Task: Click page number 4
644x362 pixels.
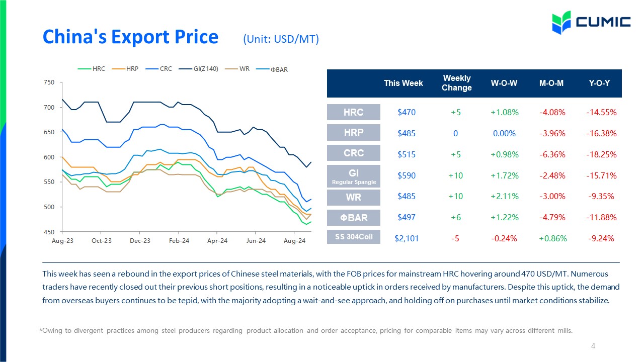Action: (593, 346)
